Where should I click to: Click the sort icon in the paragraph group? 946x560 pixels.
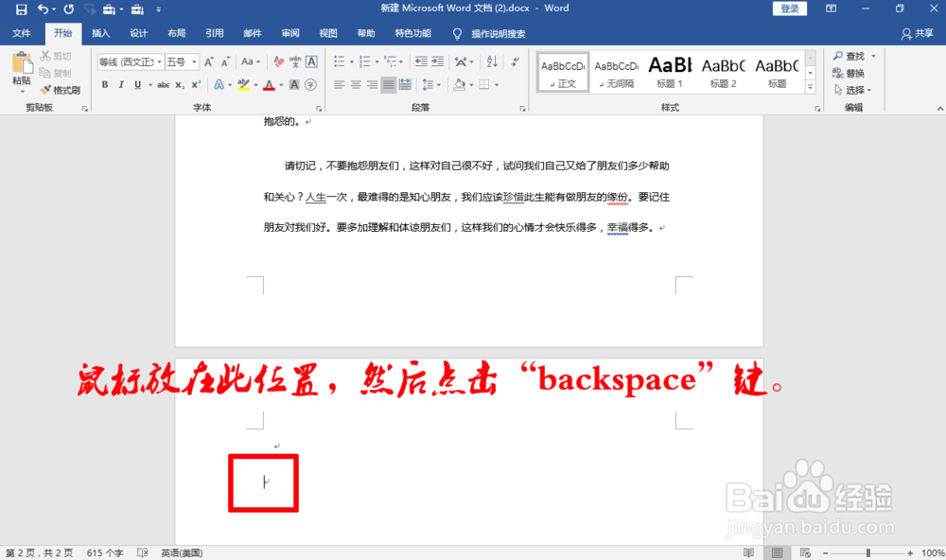point(492,62)
